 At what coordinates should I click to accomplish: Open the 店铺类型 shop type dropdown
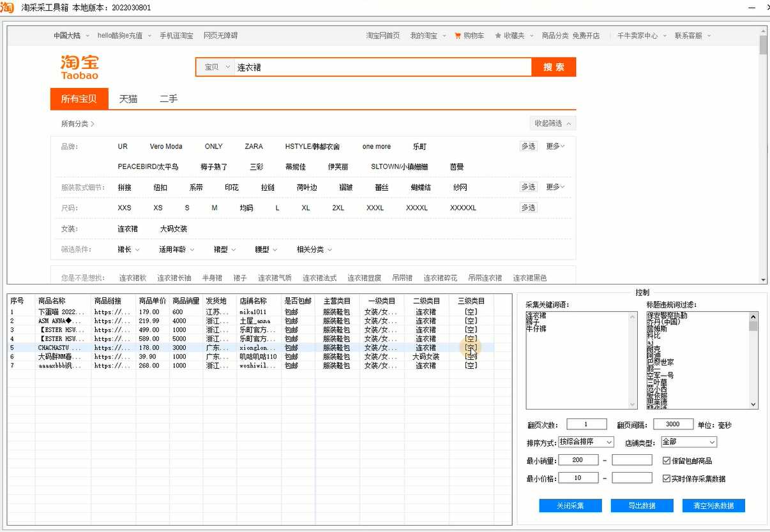(x=689, y=442)
